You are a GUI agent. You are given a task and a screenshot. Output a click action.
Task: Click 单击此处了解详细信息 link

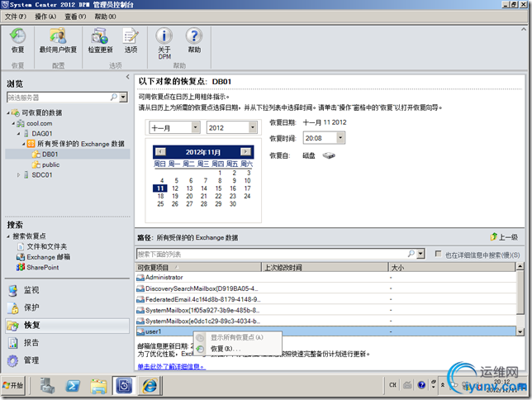(x=171, y=367)
